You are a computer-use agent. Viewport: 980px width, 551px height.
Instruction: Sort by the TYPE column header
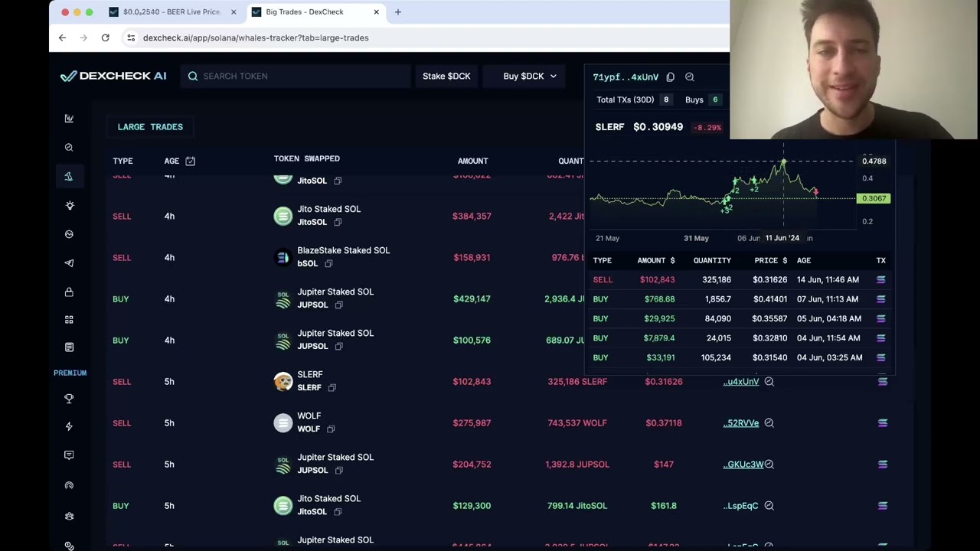(122, 161)
